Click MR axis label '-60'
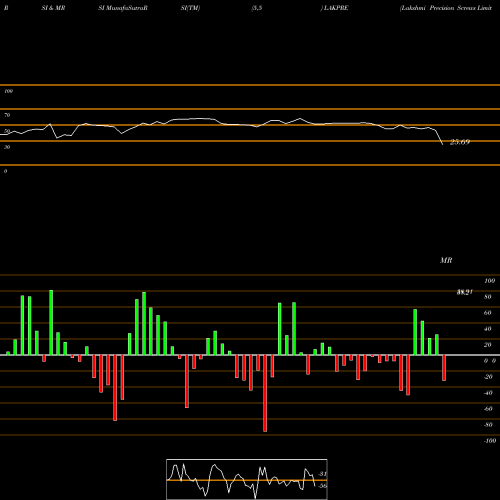This screenshot has height=500, width=500. 488,409
